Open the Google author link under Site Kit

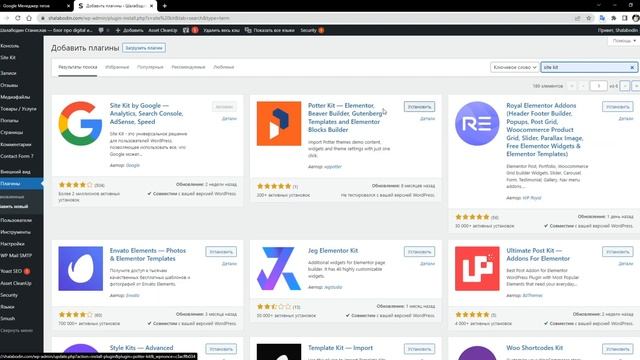(x=133, y=165)
